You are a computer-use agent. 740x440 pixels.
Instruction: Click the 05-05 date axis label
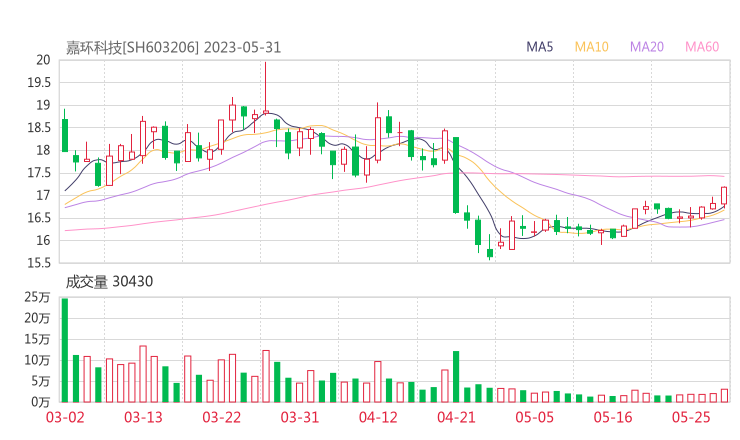click(x=534, y=417)
